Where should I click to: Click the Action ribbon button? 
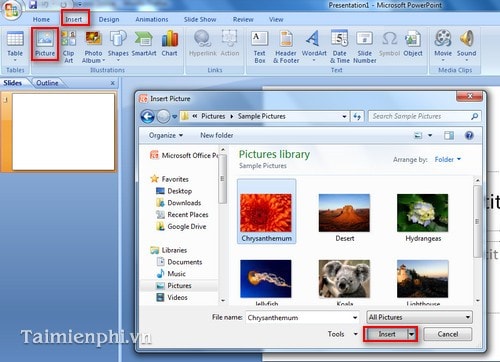point(230,43)
